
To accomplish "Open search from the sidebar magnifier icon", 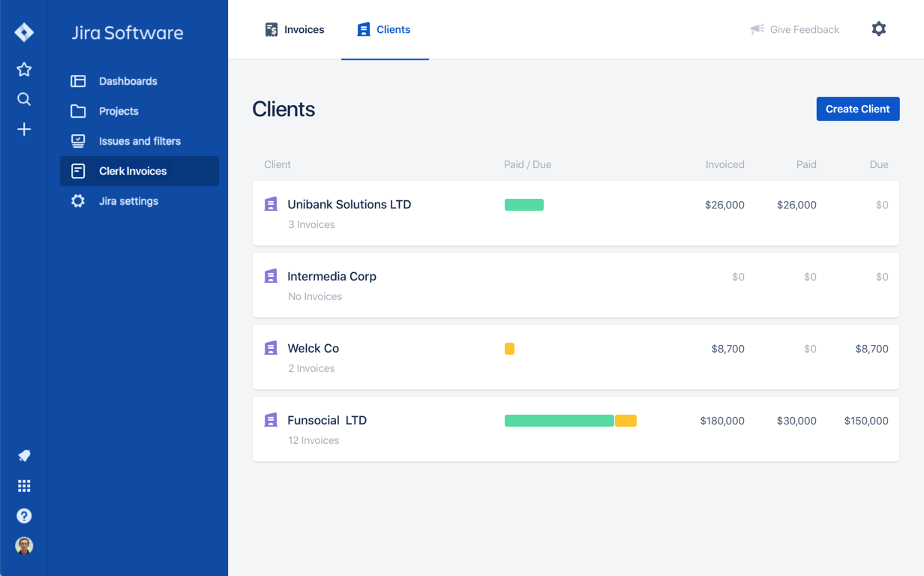I will (24, 99).
